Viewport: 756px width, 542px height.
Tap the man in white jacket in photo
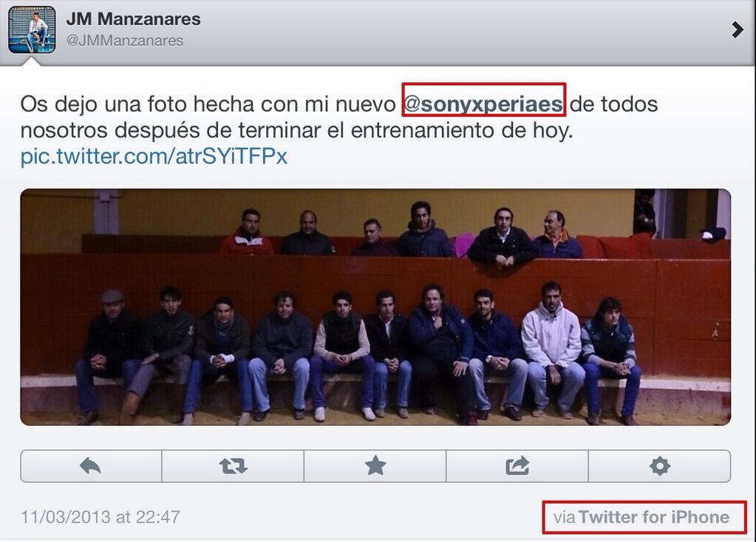tap(553, 348)
